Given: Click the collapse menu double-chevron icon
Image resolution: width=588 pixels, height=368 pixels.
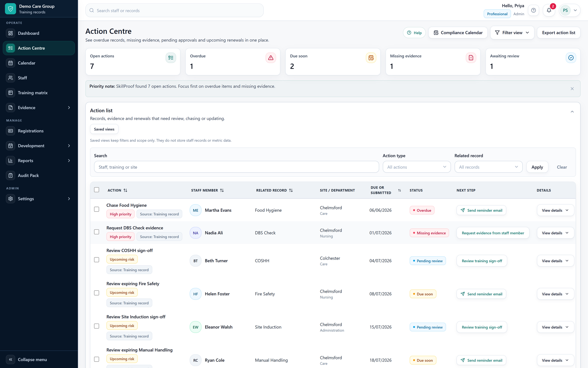Looking at the screenshot, I should click(11, 359).
